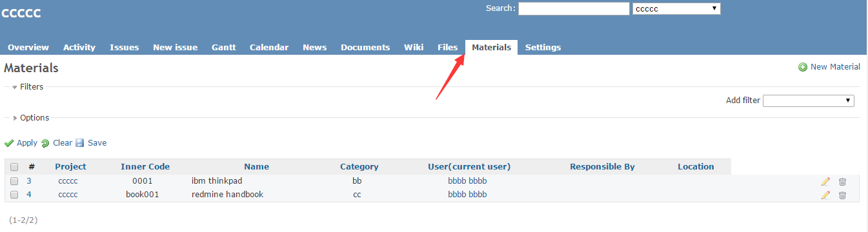Click the ibm thinkpad name cell
The height and width of the screenshot is (232, 868).
[x=217, y=182]
